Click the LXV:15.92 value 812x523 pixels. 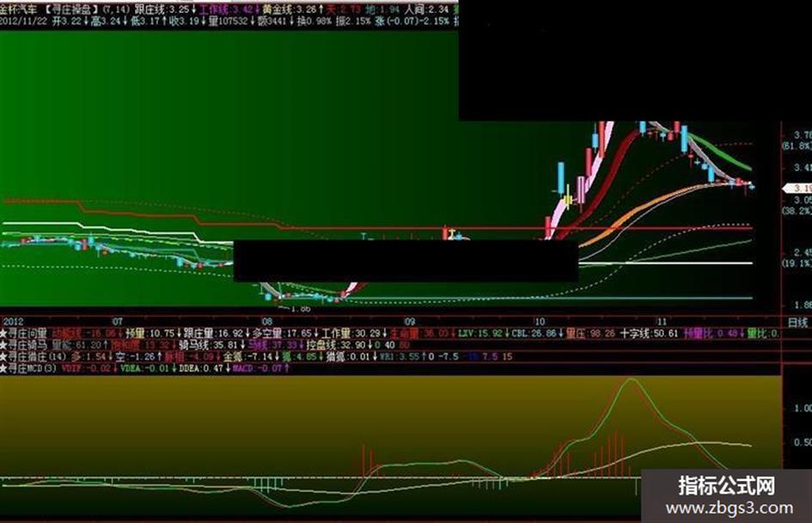[x=481, y=333]
